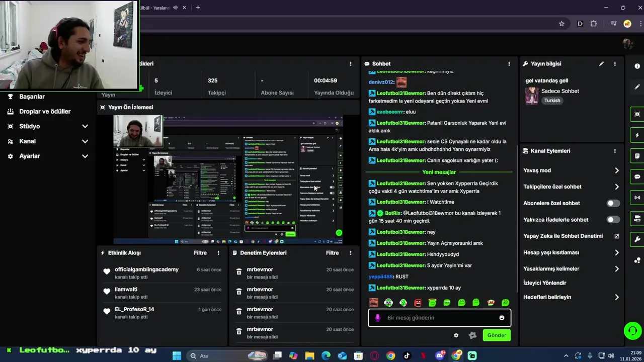Toggle Abonelere özel sohbet switch
644x362 pixels.
coord(613,203)
